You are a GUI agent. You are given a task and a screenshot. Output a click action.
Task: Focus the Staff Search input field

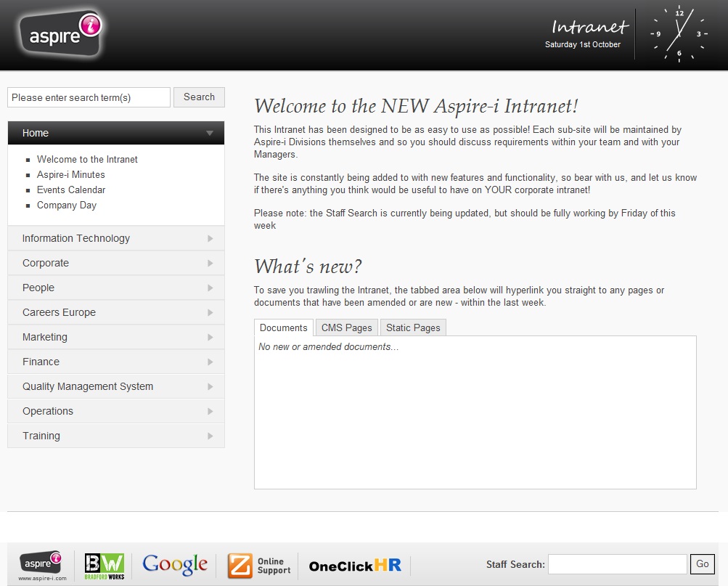618,564
